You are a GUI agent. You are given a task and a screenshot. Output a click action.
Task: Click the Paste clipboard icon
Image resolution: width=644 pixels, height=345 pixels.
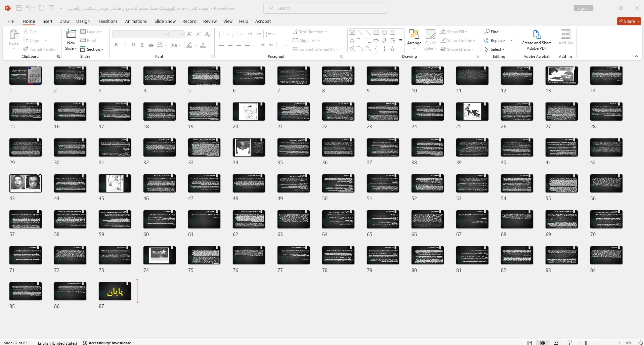point(14,35)
